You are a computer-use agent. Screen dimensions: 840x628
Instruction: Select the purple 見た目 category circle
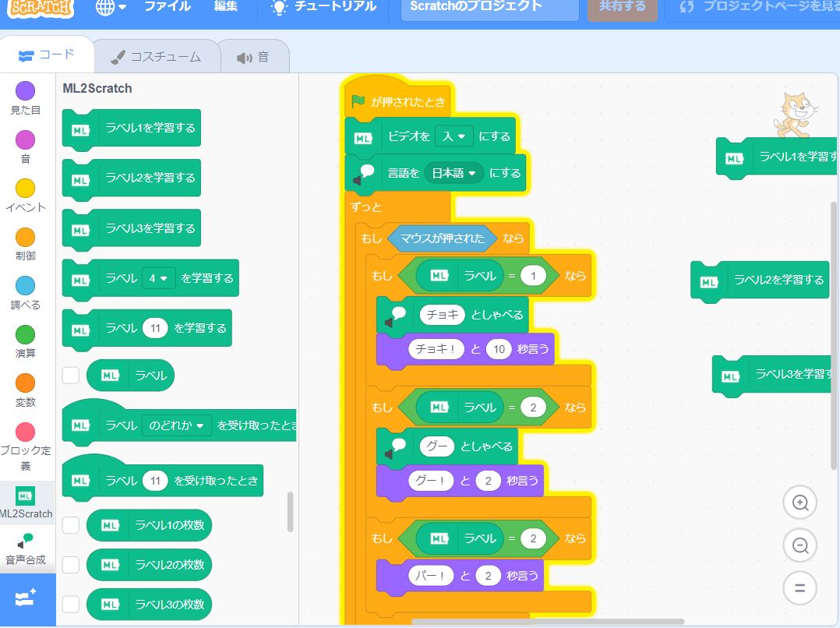pyautogui.click(x=26, y=91)
